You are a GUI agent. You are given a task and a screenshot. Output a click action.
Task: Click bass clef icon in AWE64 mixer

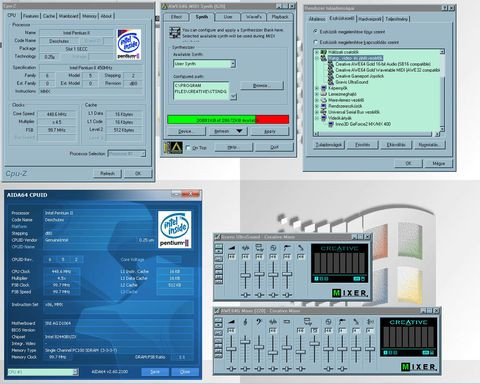tap(259, 322)
